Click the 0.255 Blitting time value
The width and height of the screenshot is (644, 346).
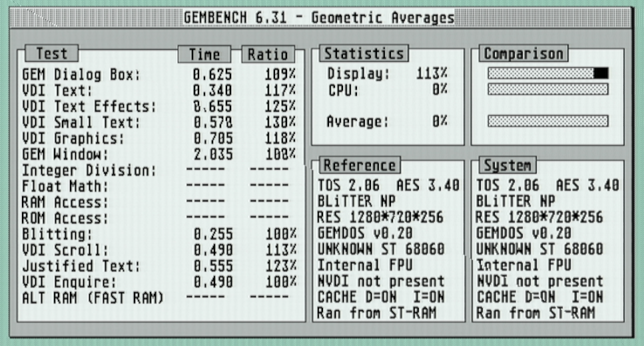[x=212, y=234]
